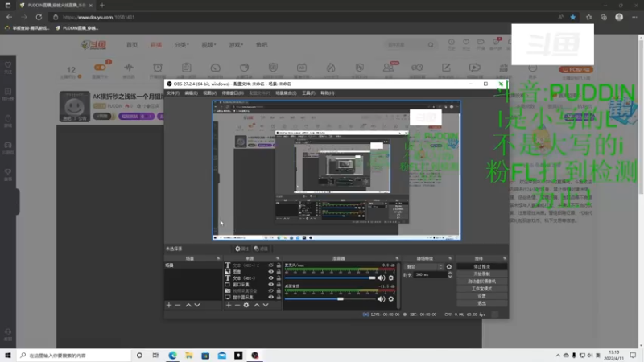Move the scene down in the Scenes dock
Screen dimensions: 644x362
(x=197, y=306)
